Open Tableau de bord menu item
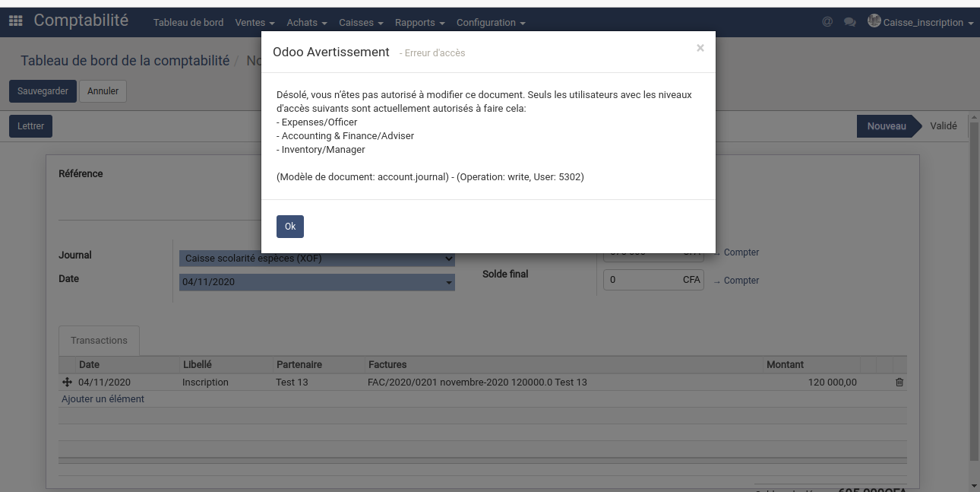Screen dimensions: 980x492 coord(188,23)
